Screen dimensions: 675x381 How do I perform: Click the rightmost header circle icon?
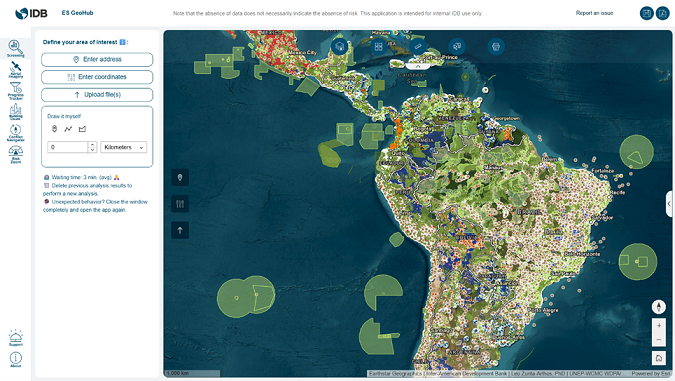tap(663, 13)
